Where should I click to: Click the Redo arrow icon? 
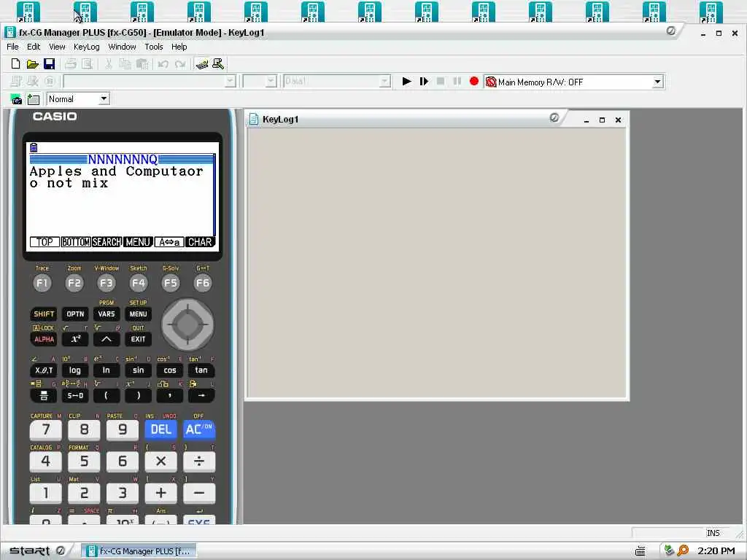click(x=180, y=64)
